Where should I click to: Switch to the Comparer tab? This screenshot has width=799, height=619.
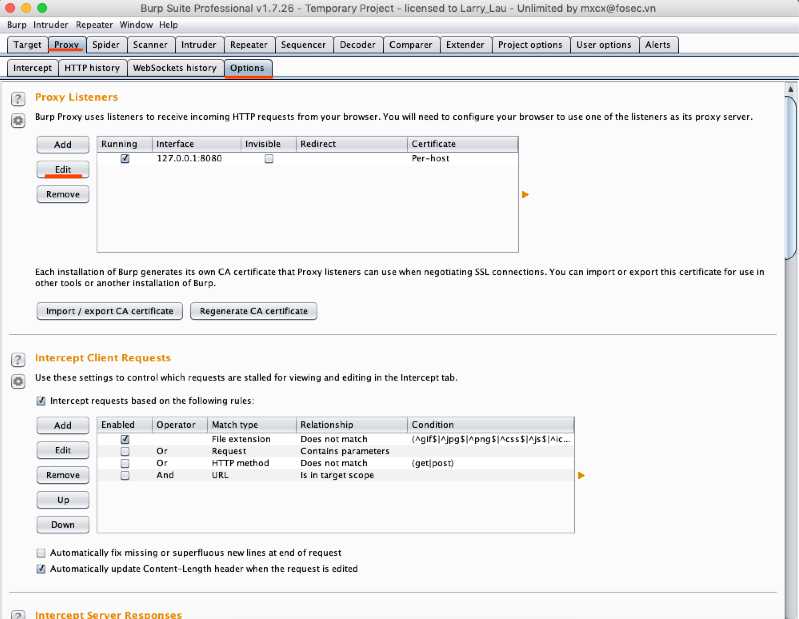(x=411, y=45)
